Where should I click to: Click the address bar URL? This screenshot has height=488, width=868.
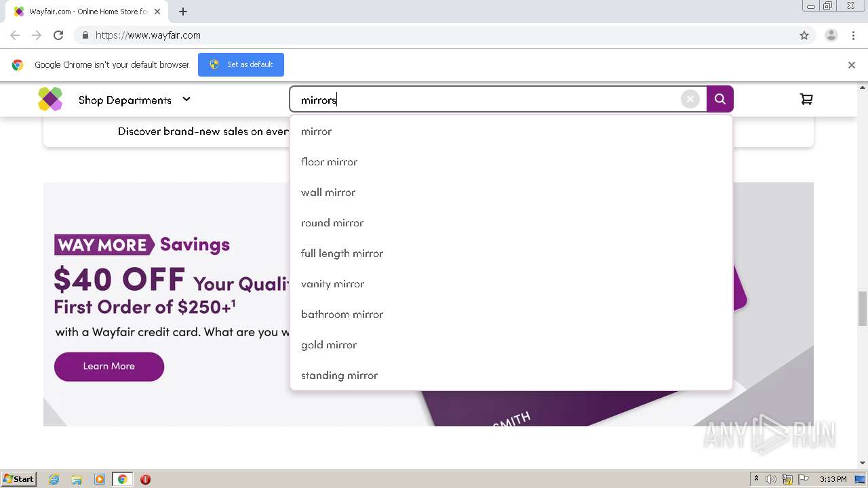coord(148,35)
